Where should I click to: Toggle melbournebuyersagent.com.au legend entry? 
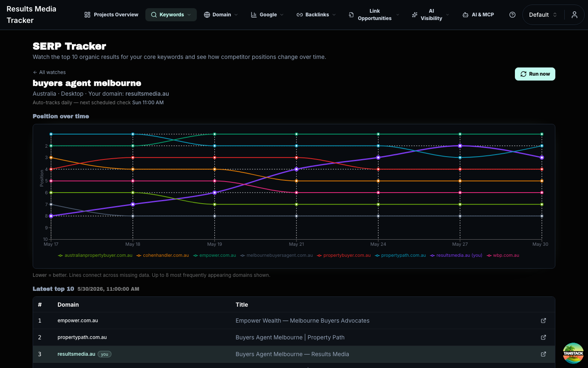pyautogui.click(x=276, y=256)
